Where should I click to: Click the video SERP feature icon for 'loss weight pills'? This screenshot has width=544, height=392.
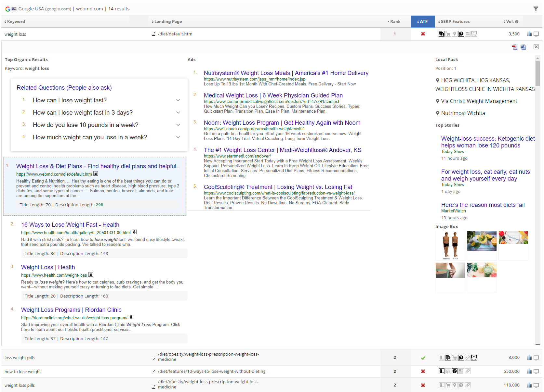[474, 358]
